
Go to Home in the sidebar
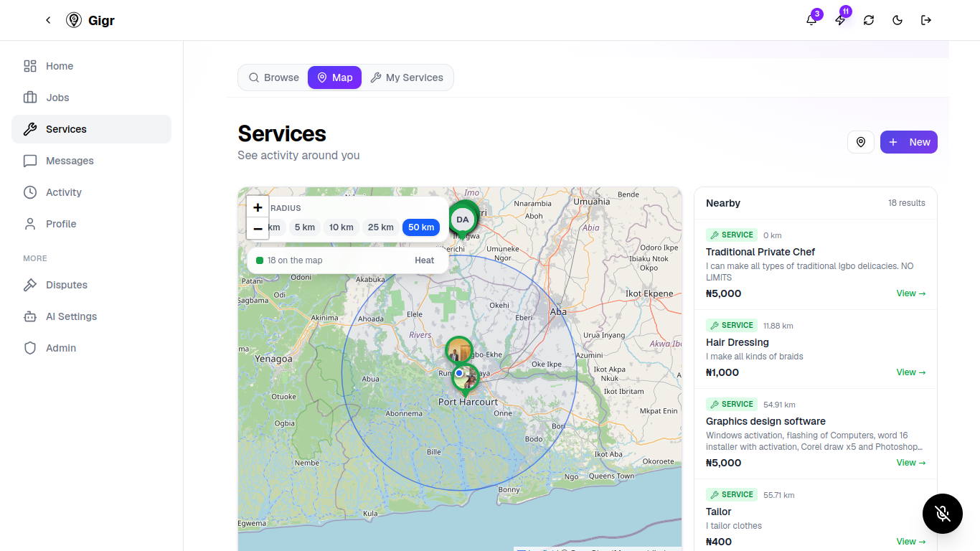pos(91,66)
